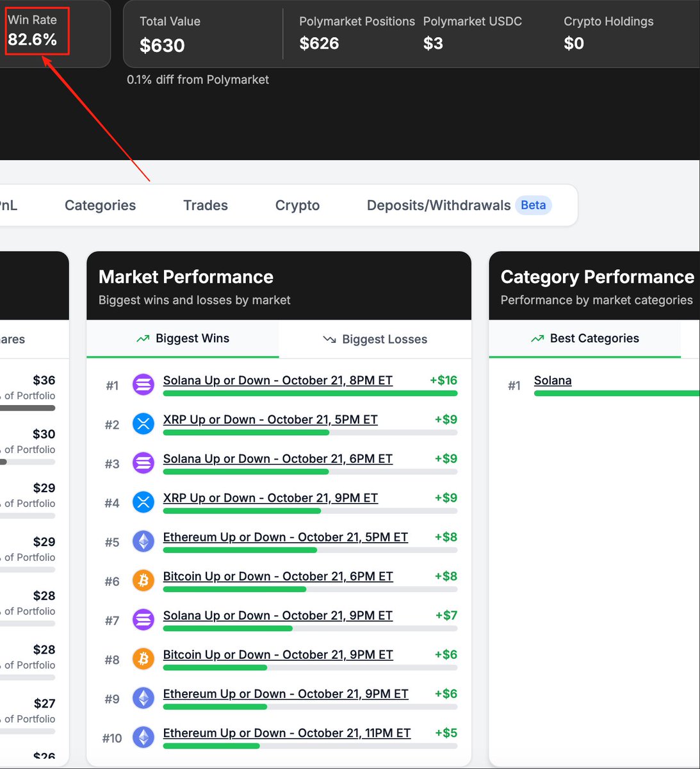Open XRP Up or Down October 21, 5PM link
The image size is (700, 769).
(270, 419)
